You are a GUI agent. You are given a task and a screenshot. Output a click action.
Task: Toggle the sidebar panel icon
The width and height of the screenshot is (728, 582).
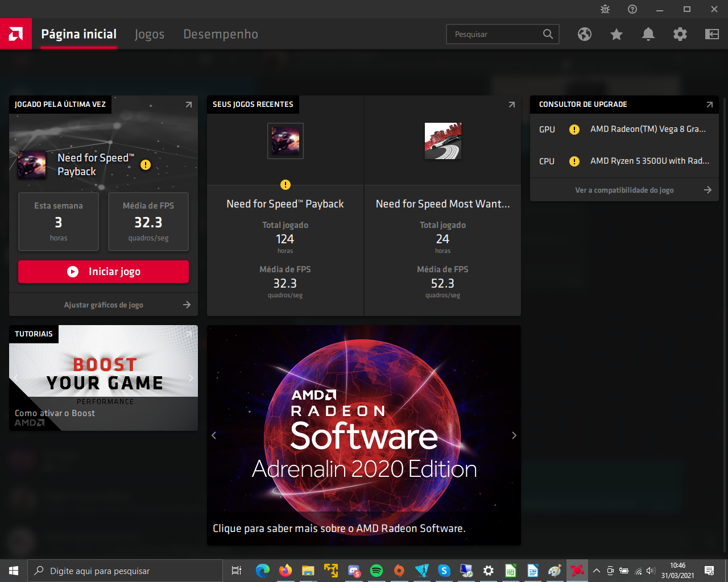712,34
